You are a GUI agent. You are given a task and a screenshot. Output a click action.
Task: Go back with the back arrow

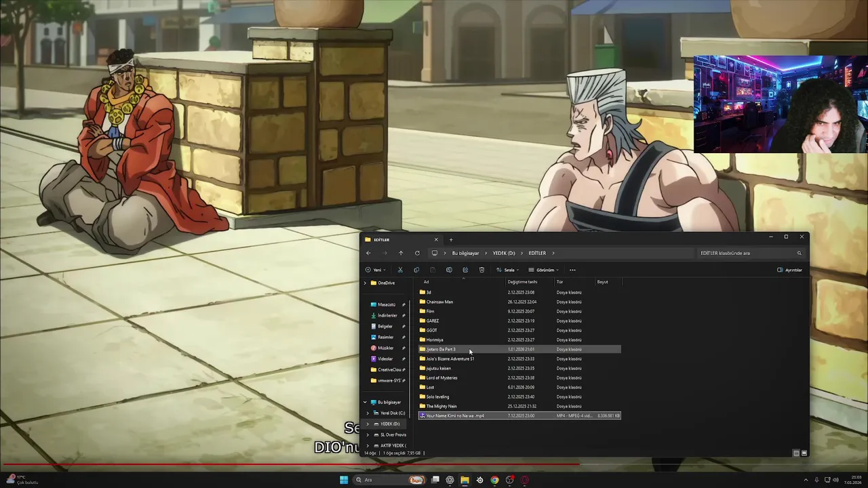(x=368, y=253)
